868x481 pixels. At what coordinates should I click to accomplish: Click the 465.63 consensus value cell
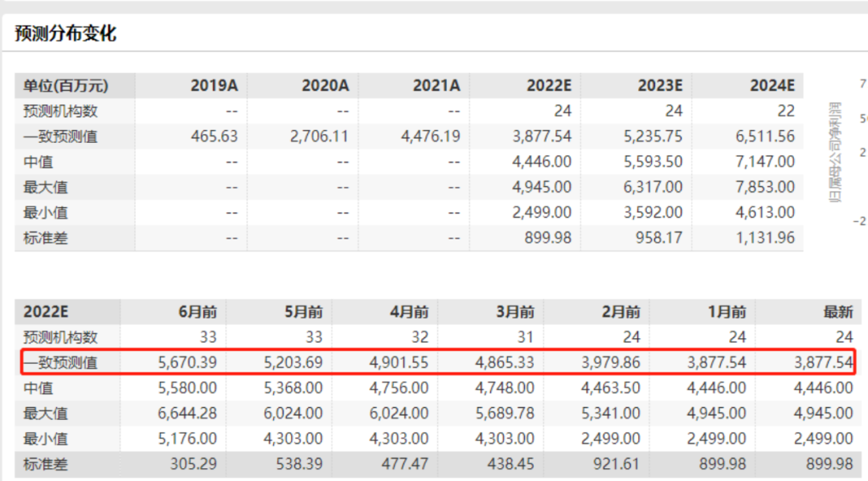point(214,137)
